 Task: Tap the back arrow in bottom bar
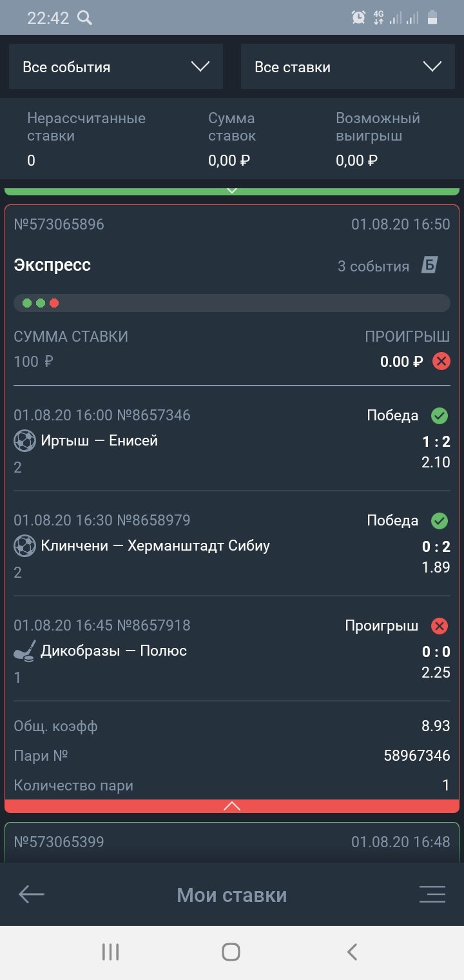coord(31,894)
